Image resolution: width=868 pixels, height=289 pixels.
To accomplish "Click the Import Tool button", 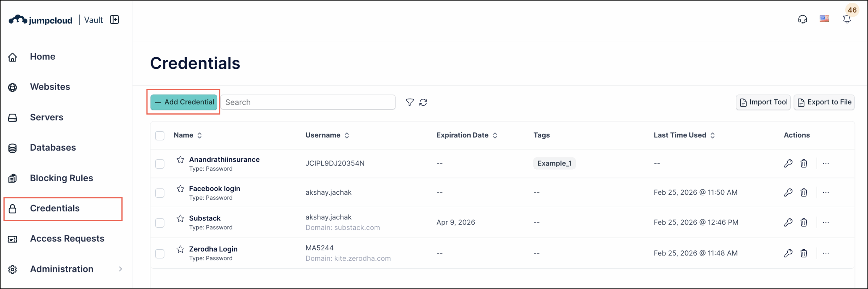I will [763, 102].
